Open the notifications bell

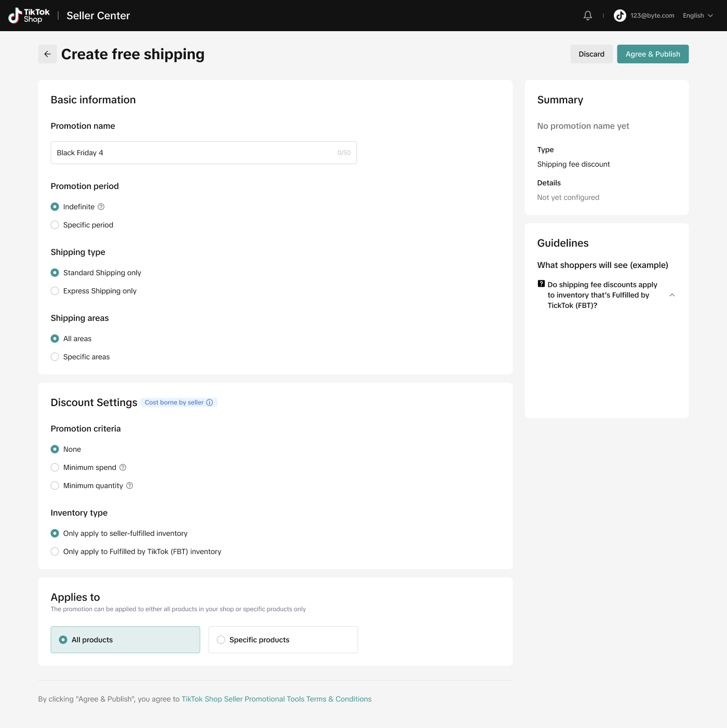point(587,16)
